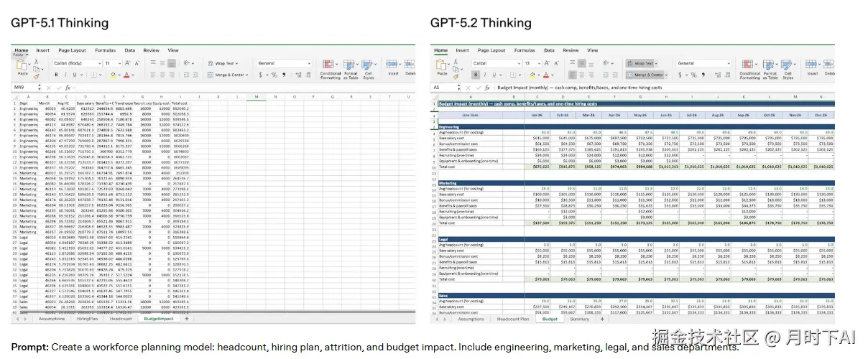Image resolution: width=868 pixels, height=359 pixels.
Task: Click the Insert cells icon in the left window
Action: (392, 64)
